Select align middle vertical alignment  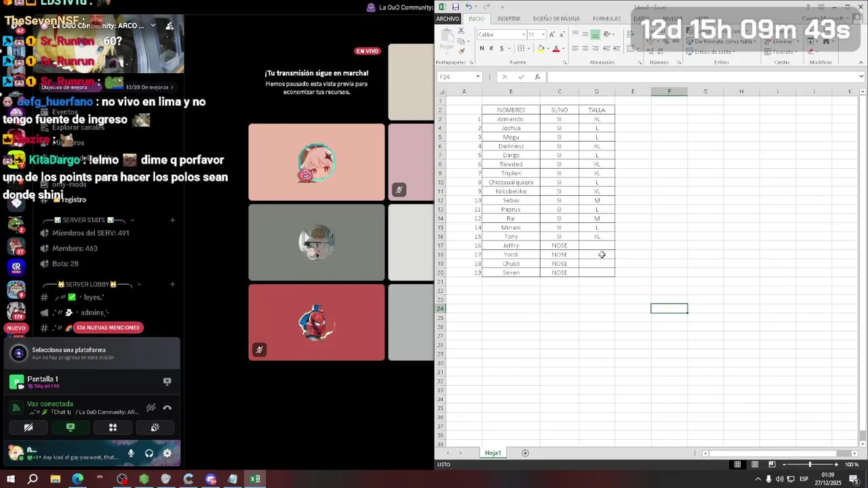pos(585,35)
